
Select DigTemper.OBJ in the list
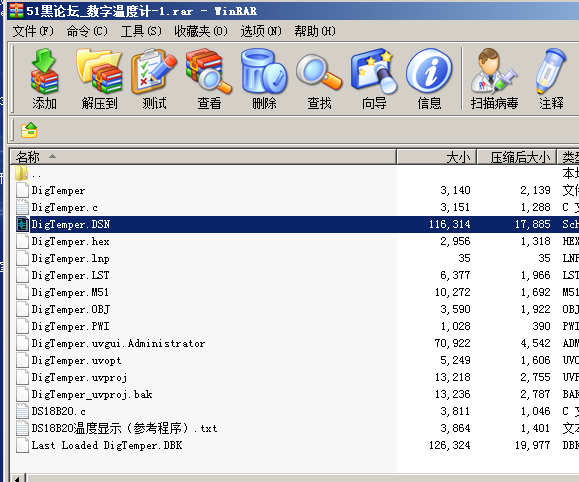[x=71, y=310]
